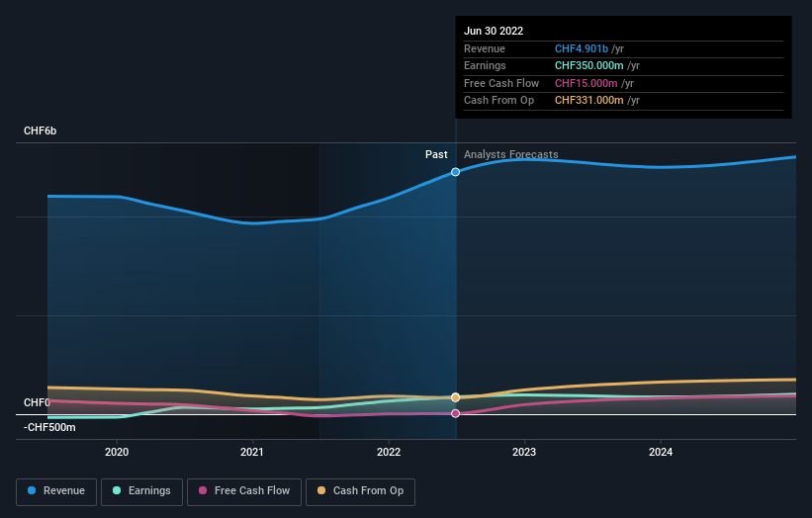Click the CHF6b y-axis label
The width and height of the screenshot is (812, 518).
tap(40, 130)
